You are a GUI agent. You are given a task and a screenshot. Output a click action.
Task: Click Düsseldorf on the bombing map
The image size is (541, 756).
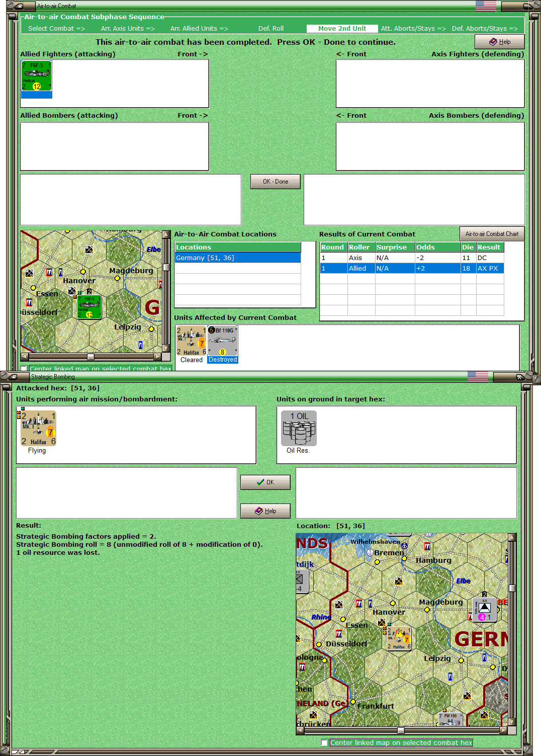coord(346,644)
